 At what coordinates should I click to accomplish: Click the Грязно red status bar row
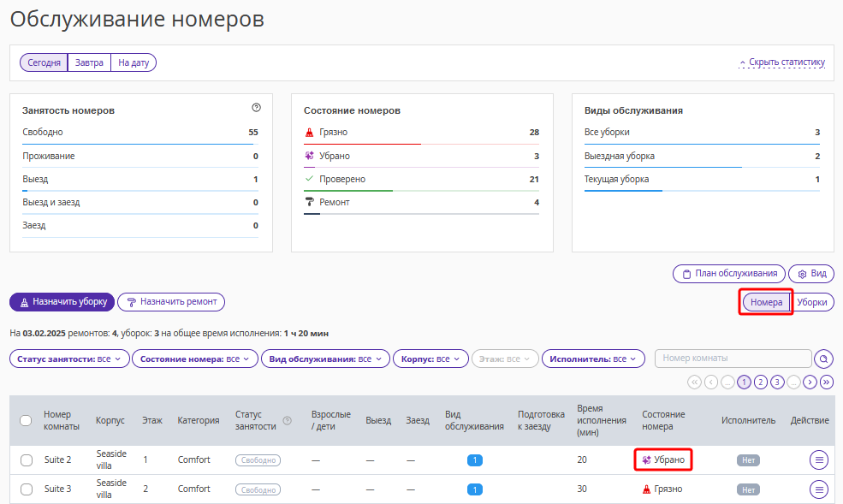tap(421, 133)
